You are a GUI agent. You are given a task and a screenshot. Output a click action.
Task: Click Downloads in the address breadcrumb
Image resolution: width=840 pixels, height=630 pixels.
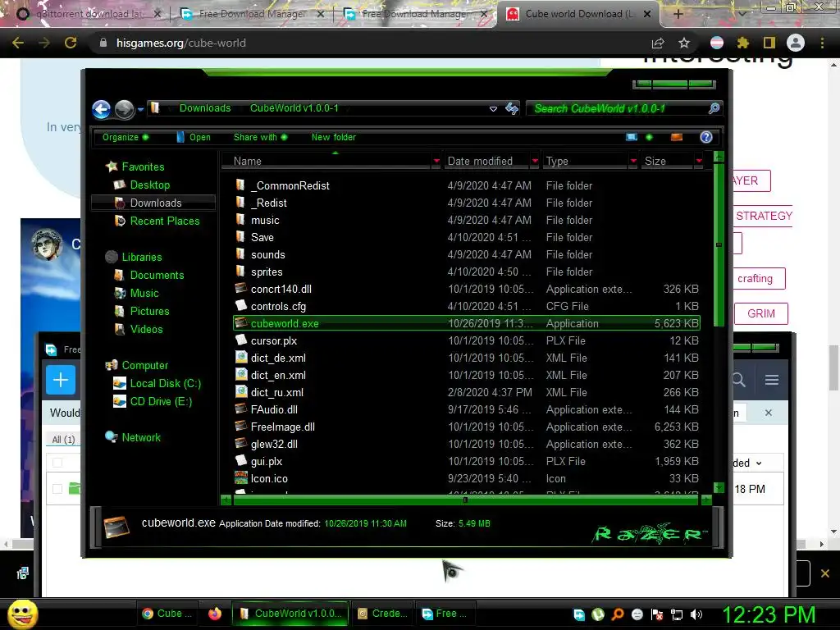204,108
